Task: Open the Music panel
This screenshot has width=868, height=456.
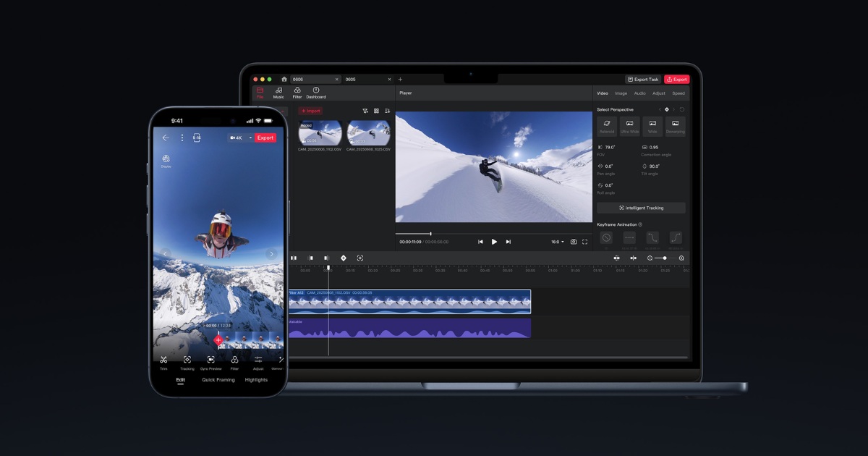Action: (278, 92)
